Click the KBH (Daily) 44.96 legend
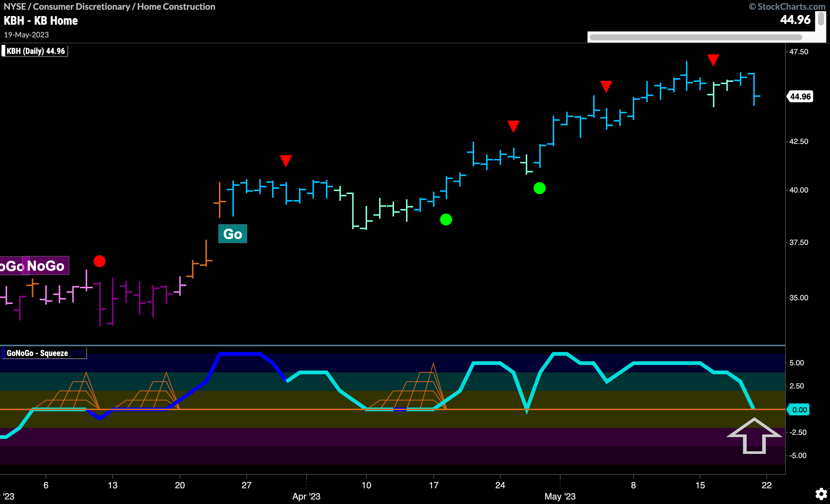This screenshot has width=830, height=504. coord(36,51)
